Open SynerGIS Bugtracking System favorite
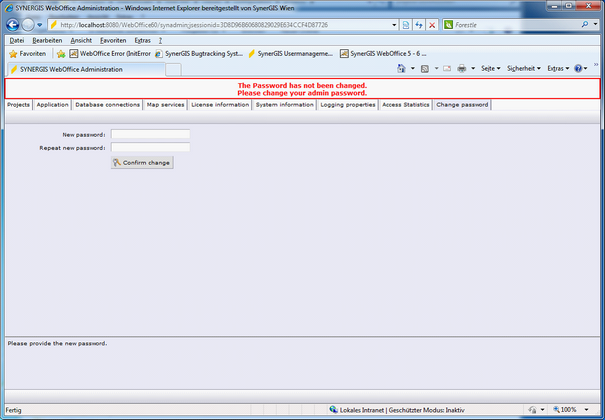This screenshot has width=605, height=420. tap(199, 54)
